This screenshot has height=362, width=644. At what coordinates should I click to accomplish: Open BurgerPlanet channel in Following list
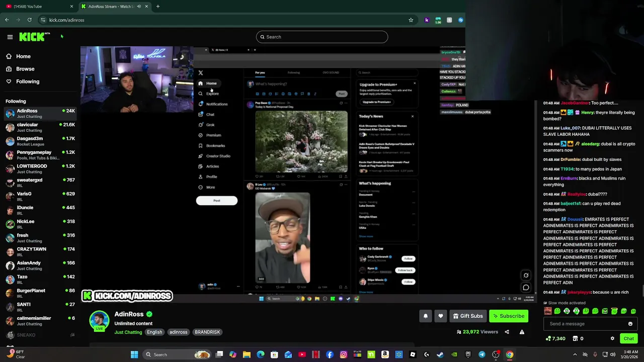click(40, 293)
